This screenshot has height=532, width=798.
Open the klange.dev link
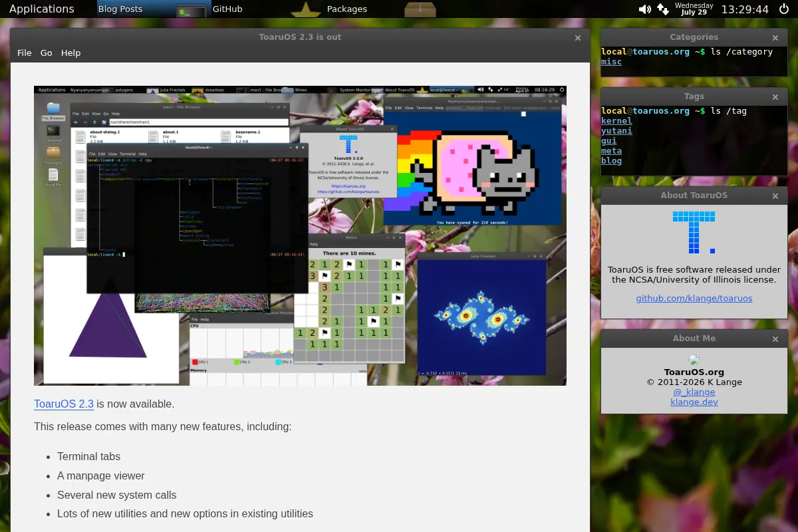point(694,402)
